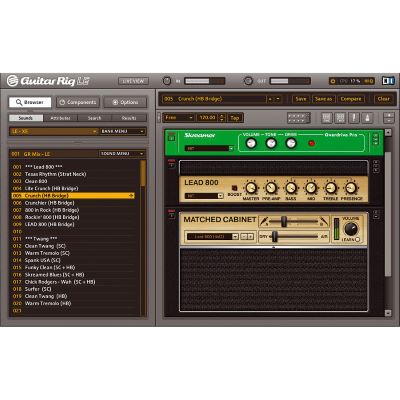Open the LE - XE bank dropdown
This screenshot has width=400, height=400.
click(x=54, y=131)
